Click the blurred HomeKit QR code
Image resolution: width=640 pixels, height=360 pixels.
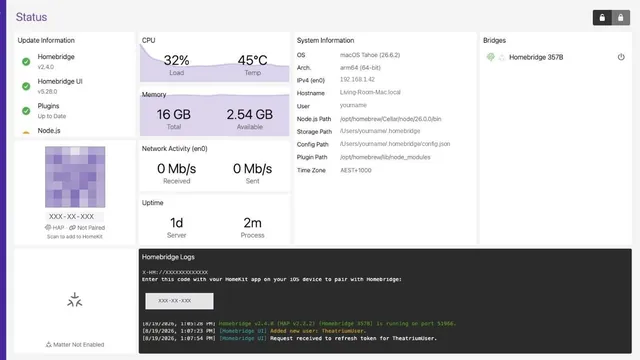75,177
